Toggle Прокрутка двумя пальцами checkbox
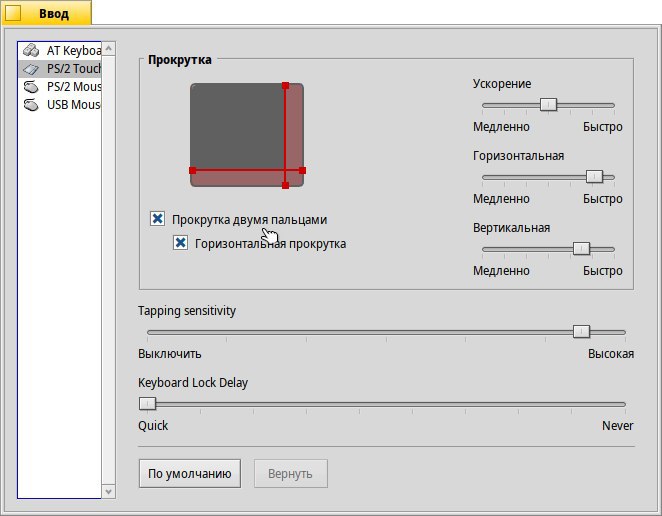The height and width of the screenshot is (516, 662). 157,219
